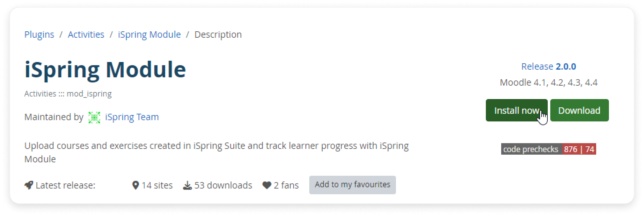644x216 pixels.
Task: Open iSpring Module breadcrumb link
Action: 149,35
